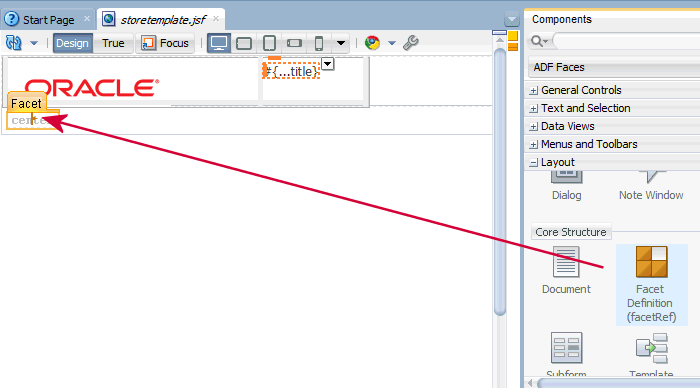Click the Components panel horizontal scrollbar

click(618, 383)
